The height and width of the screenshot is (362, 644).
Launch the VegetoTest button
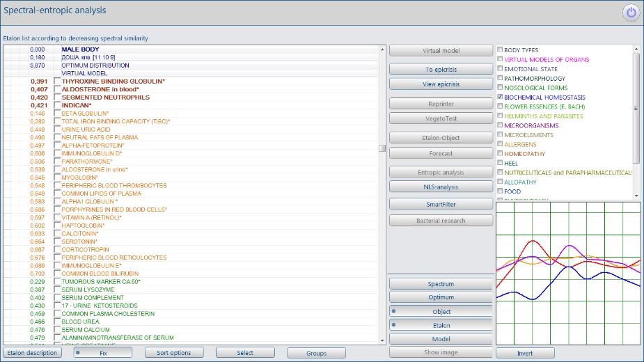(x=441, y=118)
